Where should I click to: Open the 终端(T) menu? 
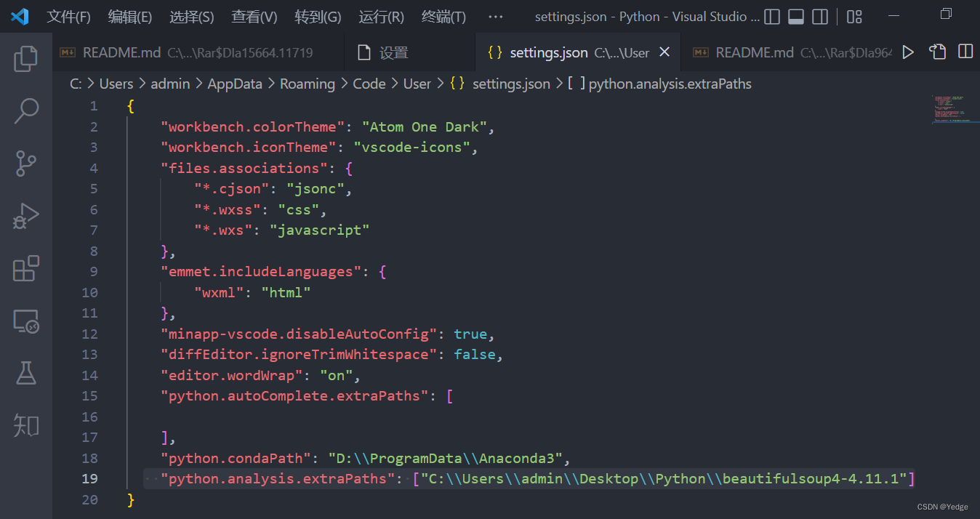click(443, 17)
